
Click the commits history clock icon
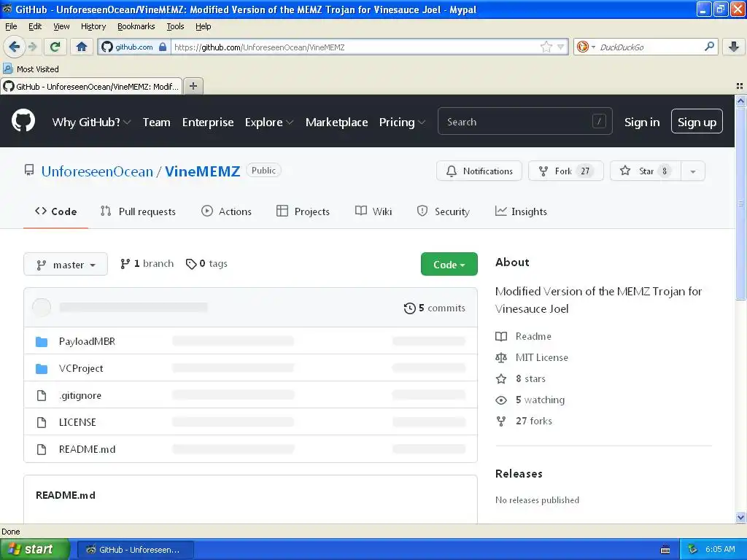409,308
